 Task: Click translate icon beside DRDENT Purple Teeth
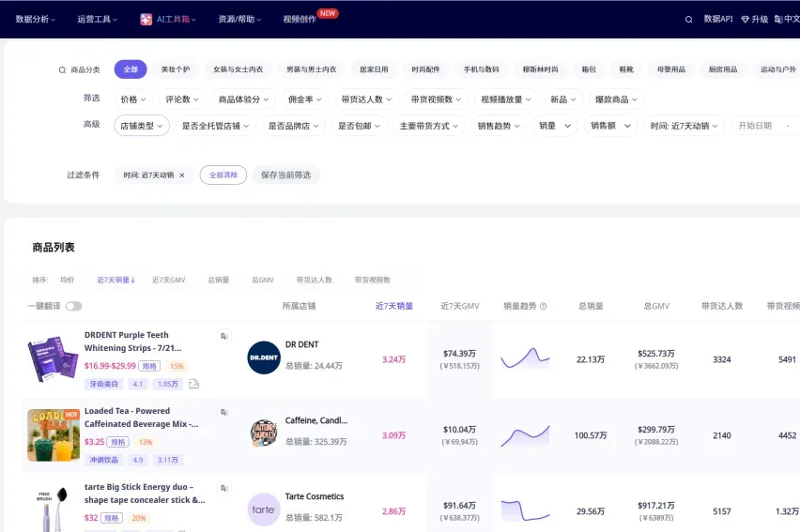coord(223,336)
